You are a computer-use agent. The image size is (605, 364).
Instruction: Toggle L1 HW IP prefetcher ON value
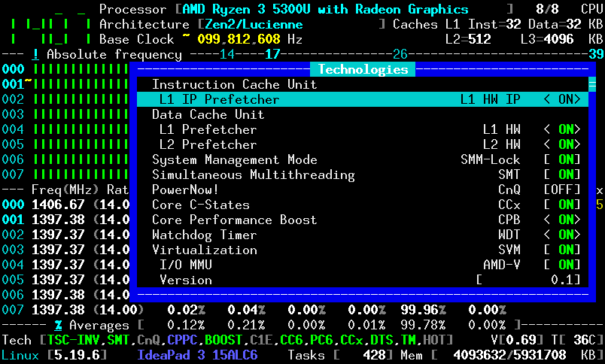(x=562, y=99)
